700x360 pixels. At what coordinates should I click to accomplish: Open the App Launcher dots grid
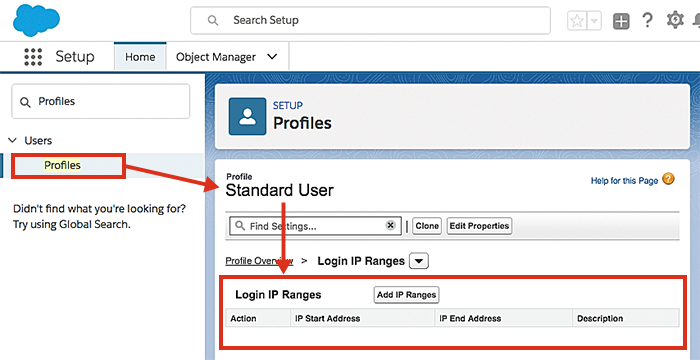pyautogui.click(x=33, y=57)
